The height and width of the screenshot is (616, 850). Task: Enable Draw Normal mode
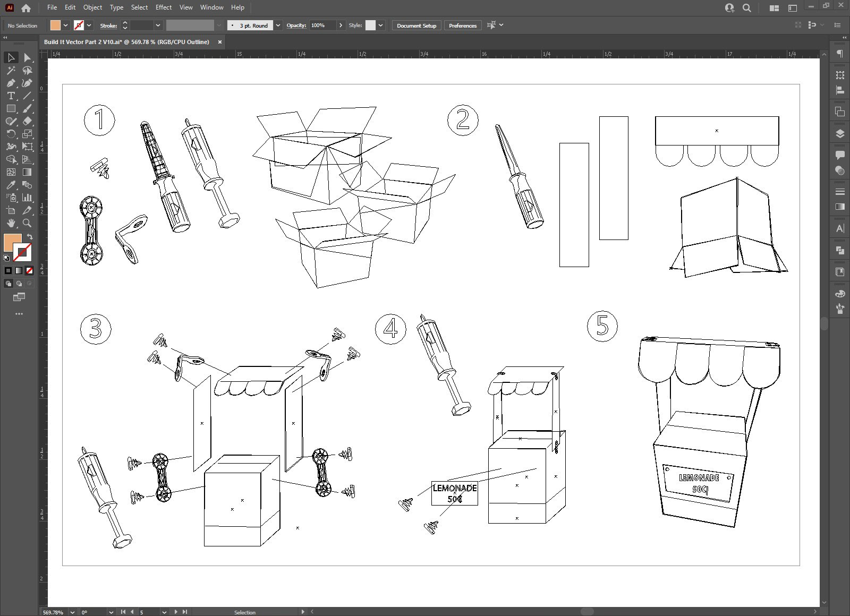(x=8, y=284)
